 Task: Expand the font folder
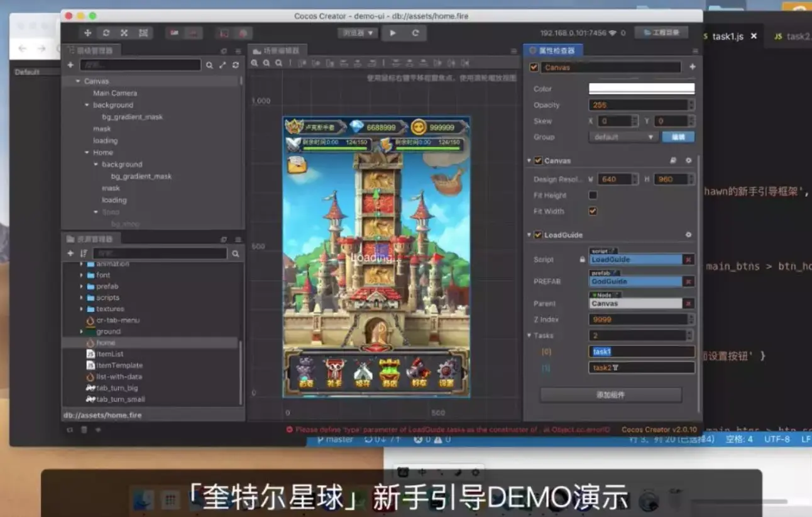point(82,275)
